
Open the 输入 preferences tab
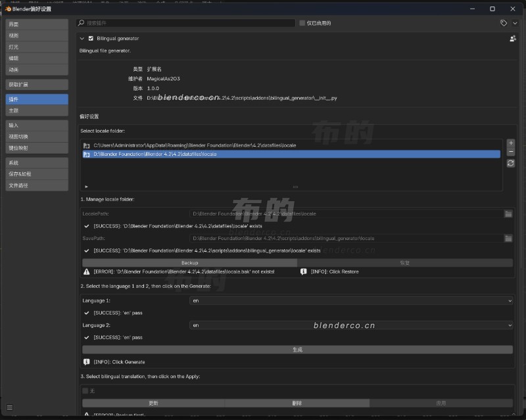pyautogui.click(x=37, y=126)
